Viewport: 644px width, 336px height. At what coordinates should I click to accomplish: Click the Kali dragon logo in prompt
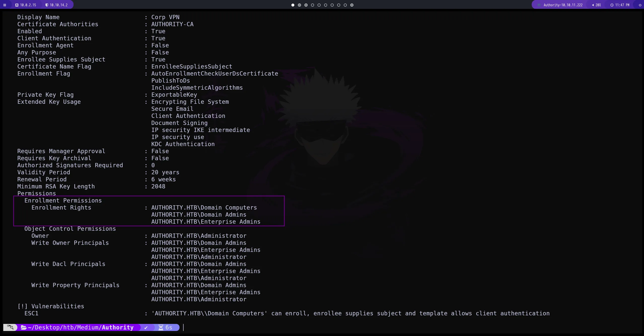(x=10, y=327)
